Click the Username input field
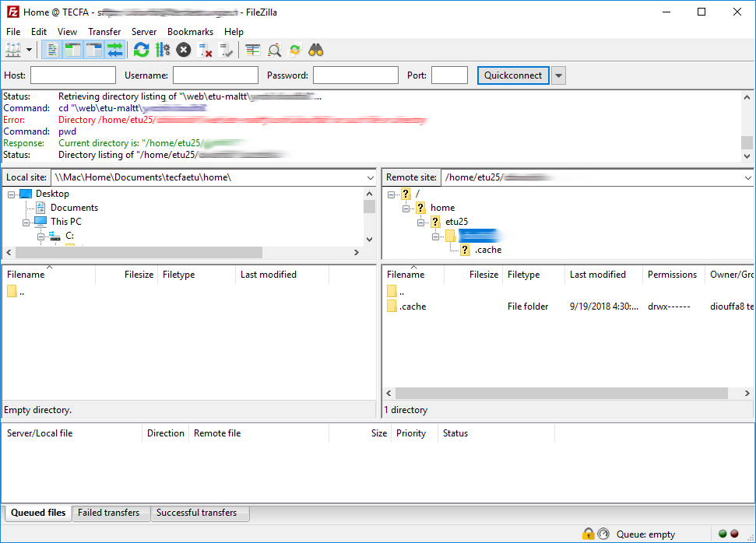756x543 pixels. coord(216,75)
